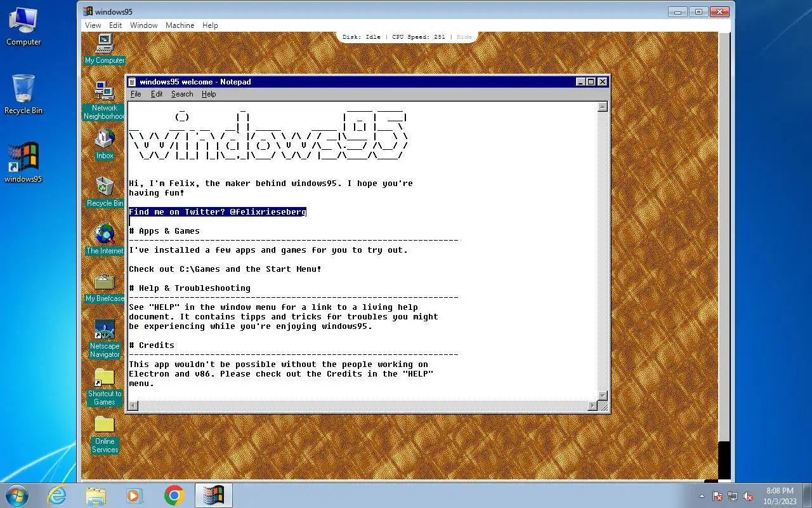This screenshot has height=508, width=812.
Task: Click the Notepad title bar document icon
Action: click(x=132, y=82)
